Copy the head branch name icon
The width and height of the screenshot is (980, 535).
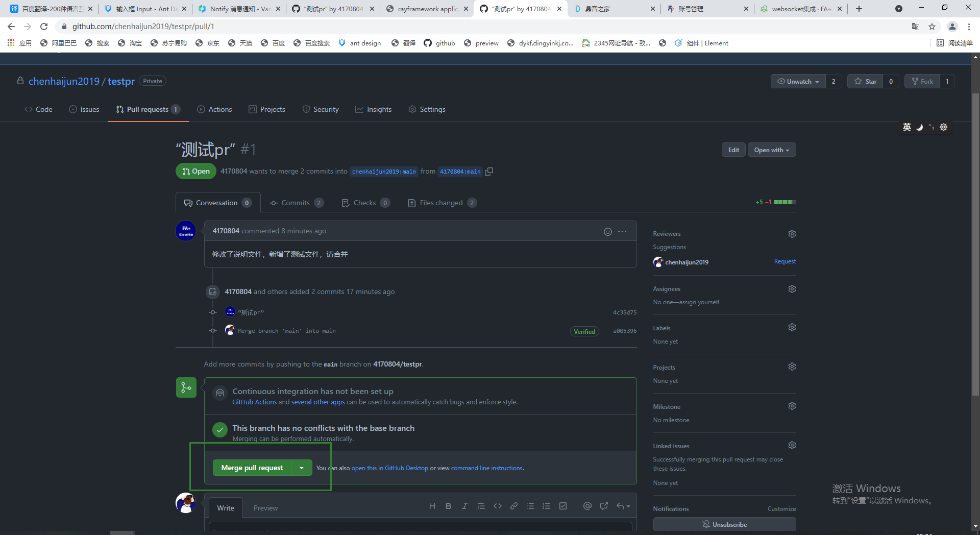pos(489,172)
